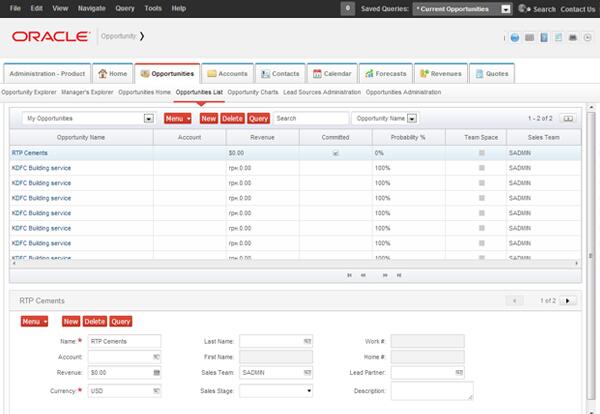Click the blue globe toolbar icon
Image resolution: width=600 pixels, height=414 pixels.
515,37
